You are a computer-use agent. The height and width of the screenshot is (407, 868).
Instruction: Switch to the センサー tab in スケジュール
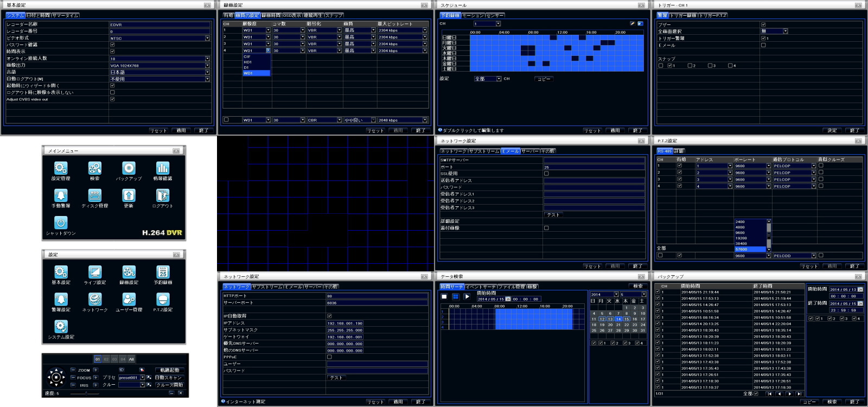point(494,16)
